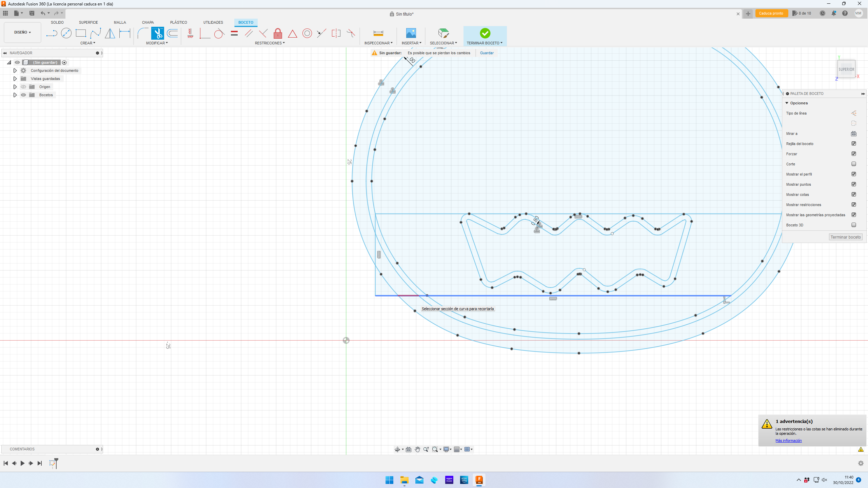Image resolution: width=868 pixels, height=488 pixels.
Task: Choose the Fillet tool
Action: click(143, 33)
